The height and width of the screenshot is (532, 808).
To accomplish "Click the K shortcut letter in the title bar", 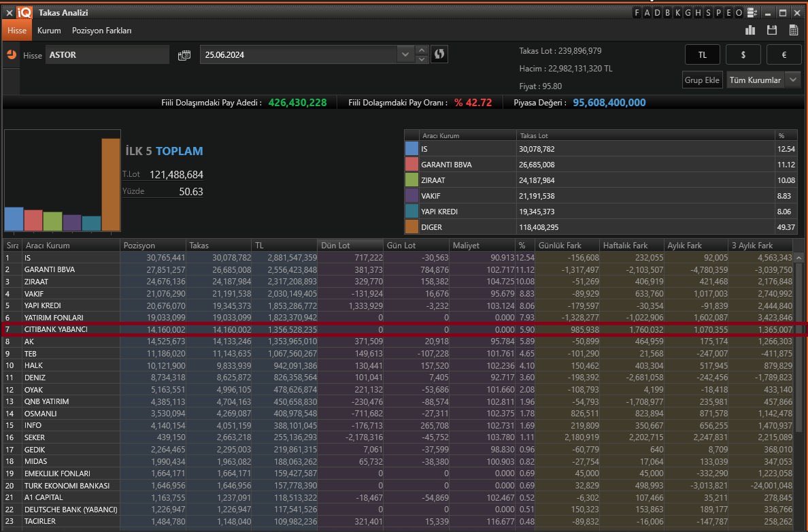I will pyautogui.click(x=677, y=13).
